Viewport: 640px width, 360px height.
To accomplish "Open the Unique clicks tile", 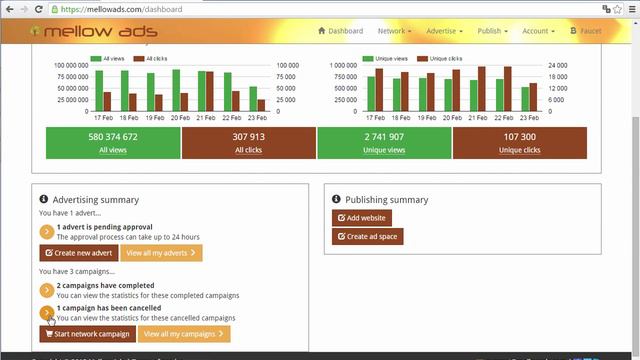I will tap(520, 143).
